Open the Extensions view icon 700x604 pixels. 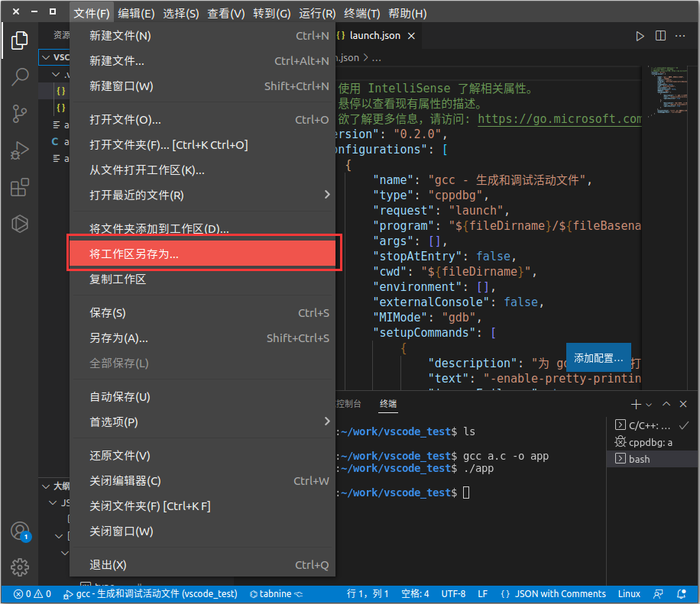(20, 187)
